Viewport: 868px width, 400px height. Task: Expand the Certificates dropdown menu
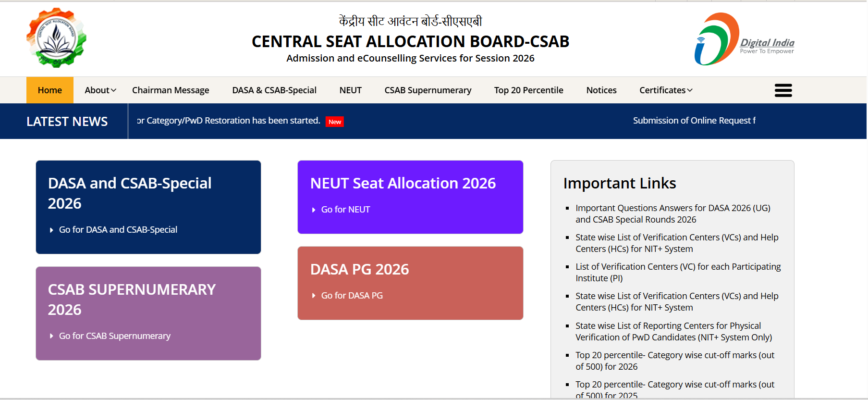(x=666, y=90)
